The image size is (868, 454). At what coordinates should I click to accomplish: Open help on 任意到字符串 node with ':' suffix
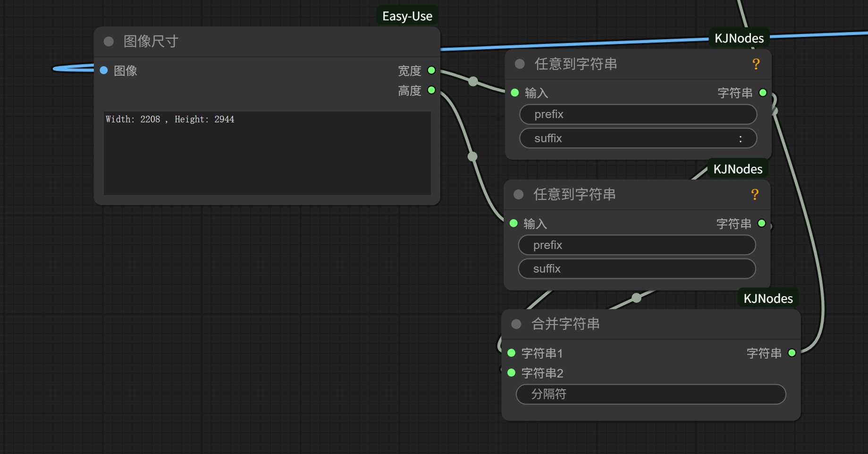tap(756, 64)
